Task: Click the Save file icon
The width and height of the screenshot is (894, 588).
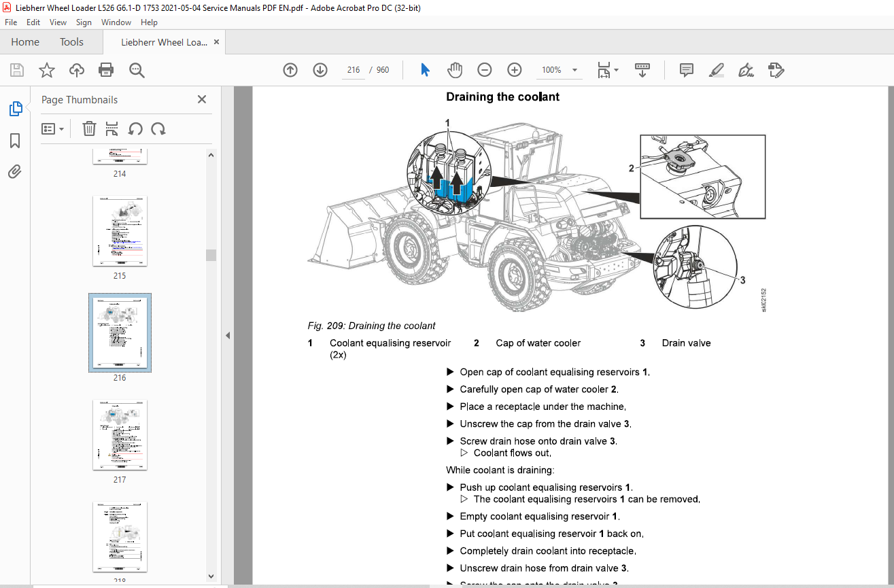Action: (x=17, y=70)
